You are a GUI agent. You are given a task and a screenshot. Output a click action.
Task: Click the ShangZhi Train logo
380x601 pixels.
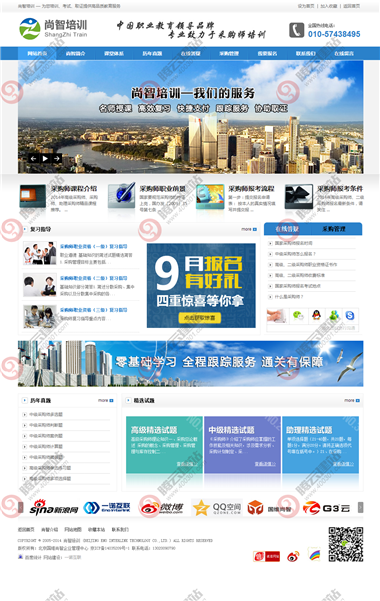coord(53,29)
